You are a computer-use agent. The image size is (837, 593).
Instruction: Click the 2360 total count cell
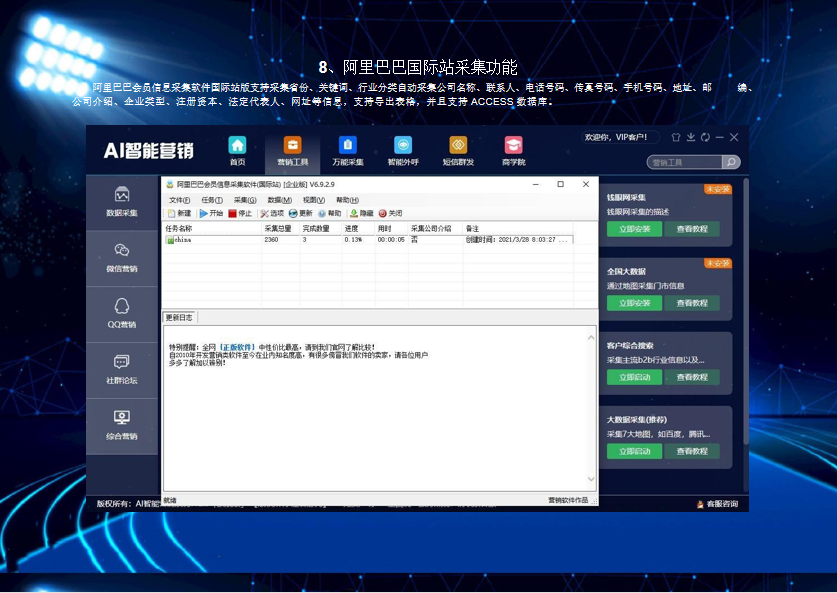pyautogui.click(x=271, y=240)
